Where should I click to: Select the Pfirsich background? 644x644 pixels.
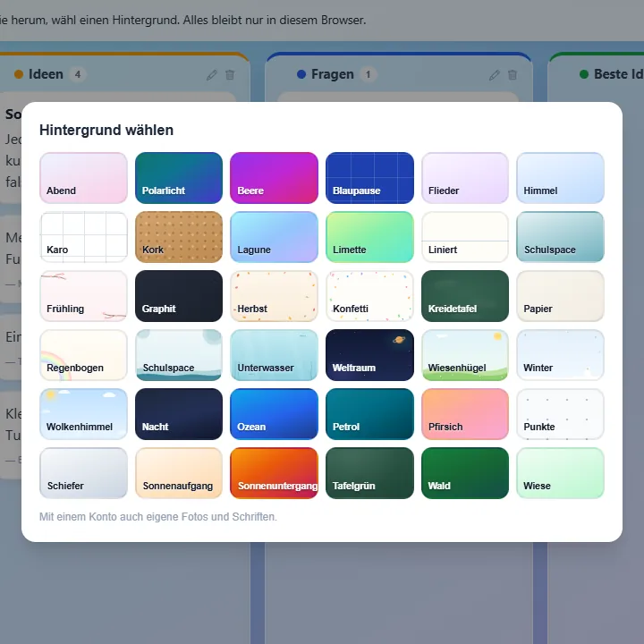pos(465,414)
